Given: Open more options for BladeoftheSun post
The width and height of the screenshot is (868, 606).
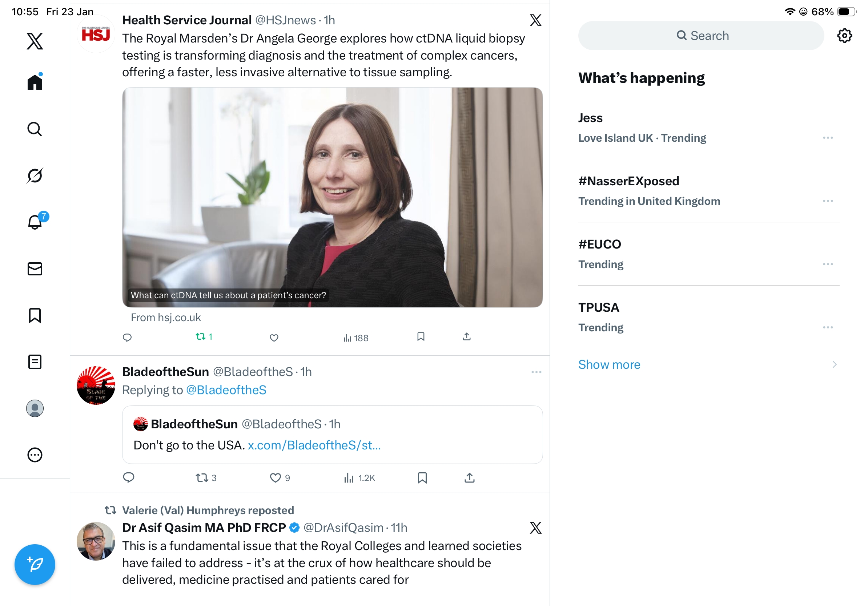Looking at the screenshot, I should [x=536, y=372].
